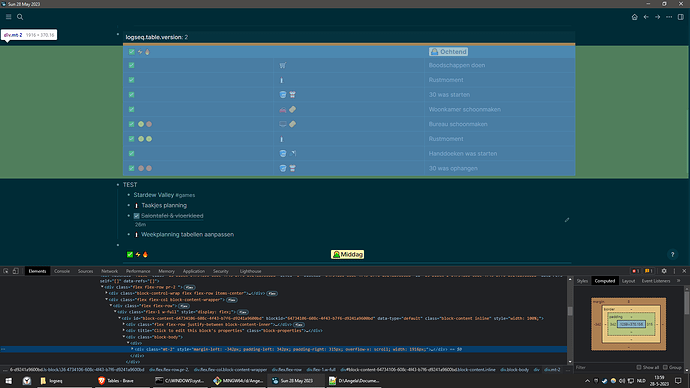Collapse the block-content-wrapper div node
The width and height of the screenshot is (690, 388).
(106, 299)
